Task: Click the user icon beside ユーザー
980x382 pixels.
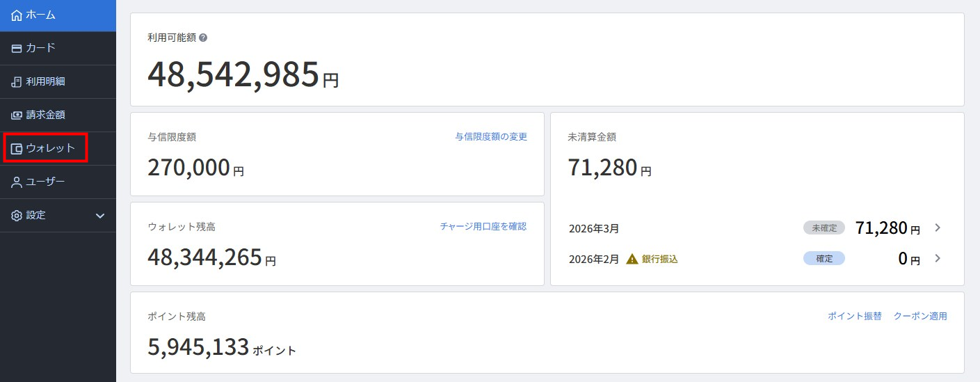Action: point(17,182)
